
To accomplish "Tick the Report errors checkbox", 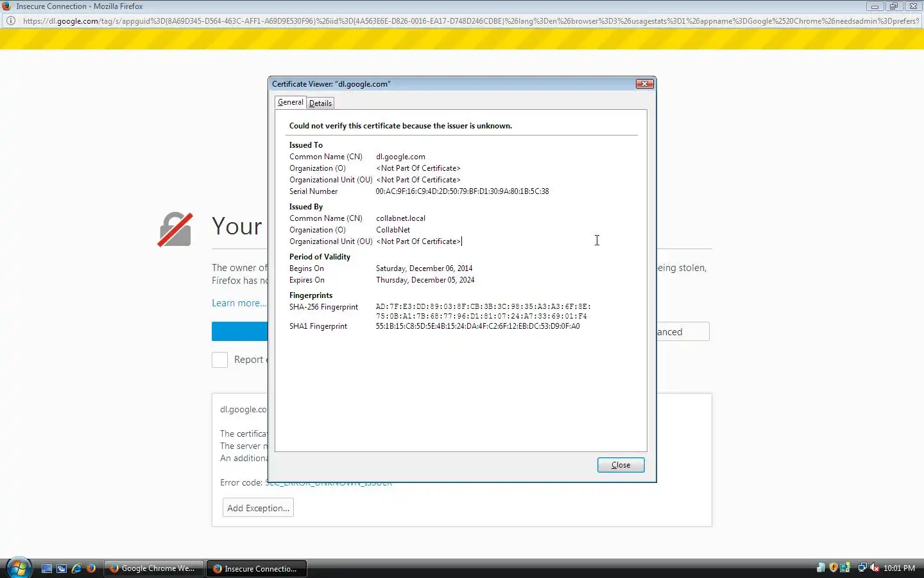I will 219,360.
